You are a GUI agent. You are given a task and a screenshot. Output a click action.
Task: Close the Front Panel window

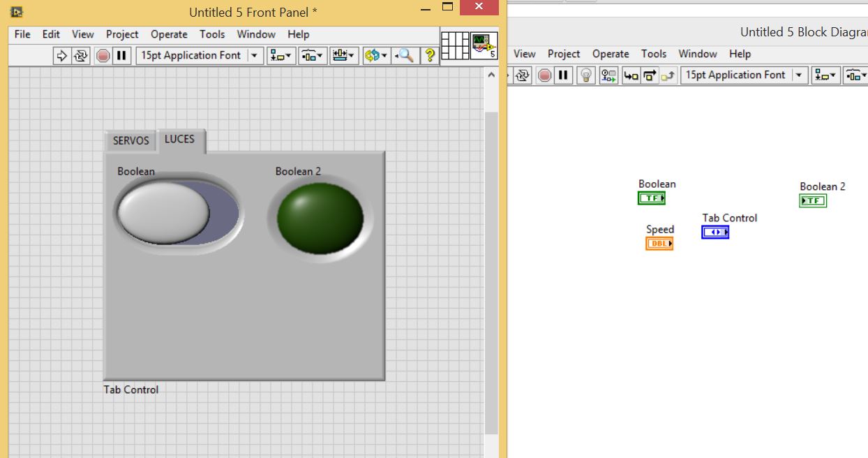click(479, 8)
